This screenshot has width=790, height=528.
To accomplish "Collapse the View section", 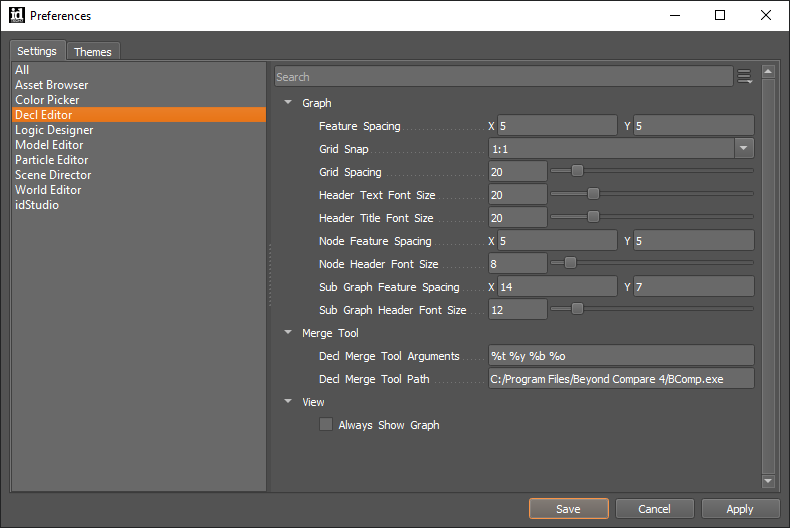I will click(x=288, y=402).
